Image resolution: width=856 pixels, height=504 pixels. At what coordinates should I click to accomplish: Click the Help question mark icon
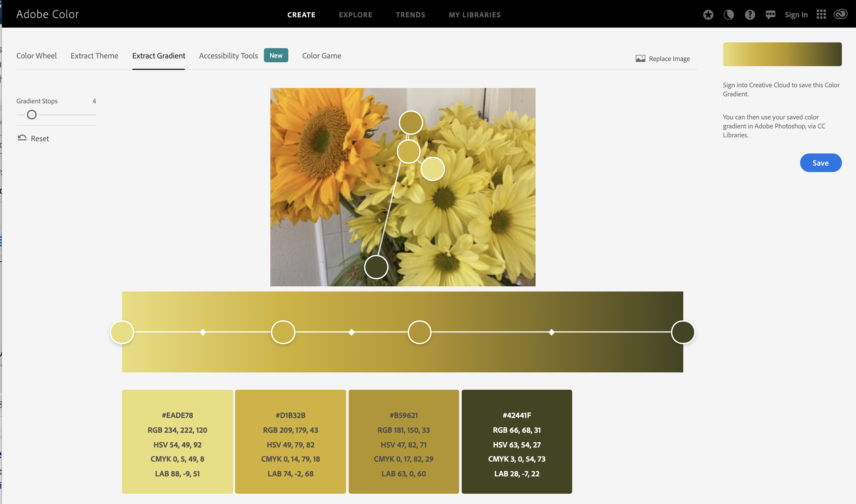(750, 14)
